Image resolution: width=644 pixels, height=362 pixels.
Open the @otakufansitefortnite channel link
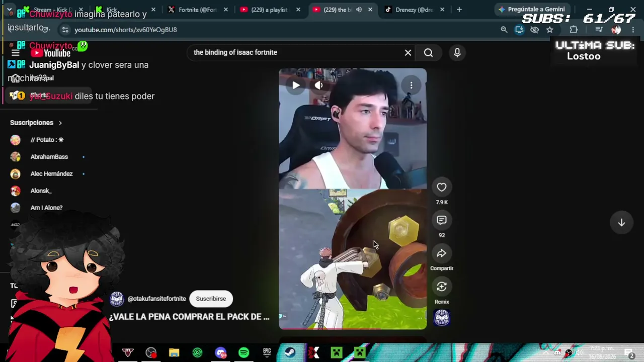click(x=156, y=299)
